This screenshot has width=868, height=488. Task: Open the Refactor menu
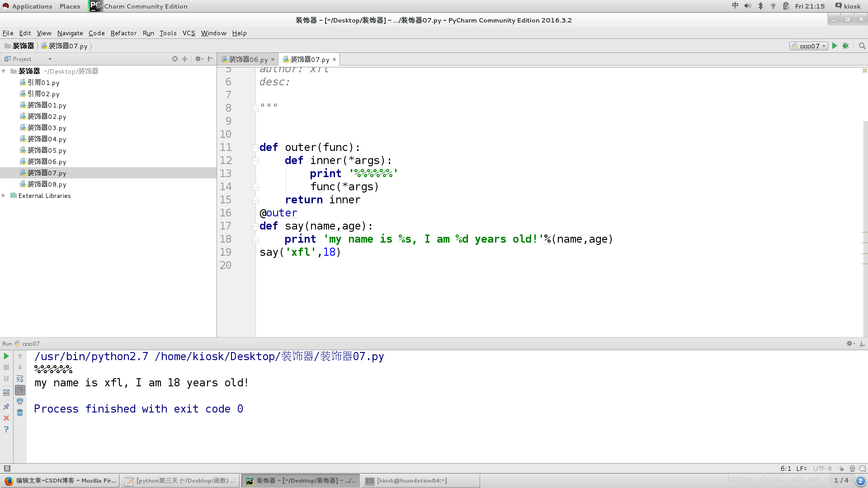point(123,33)
